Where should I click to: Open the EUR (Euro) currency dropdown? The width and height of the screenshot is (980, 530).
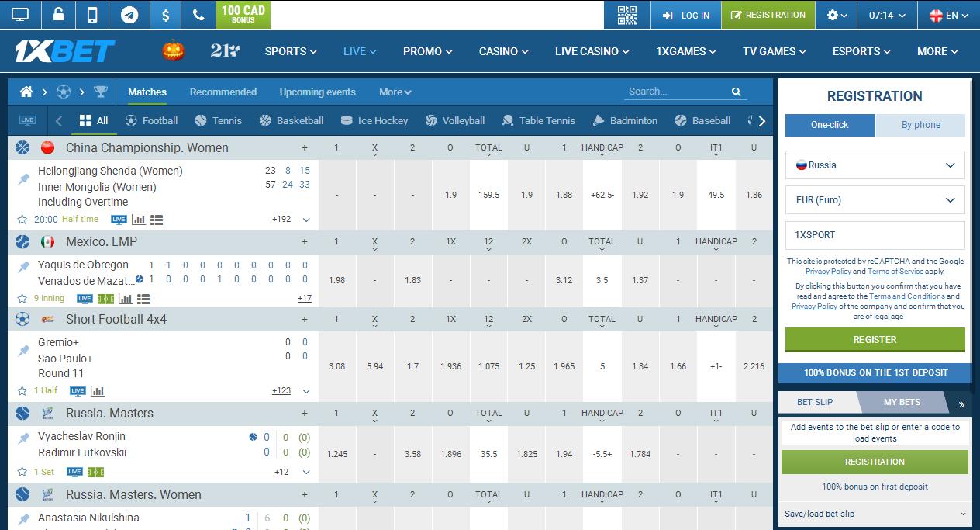pos(875,200)
